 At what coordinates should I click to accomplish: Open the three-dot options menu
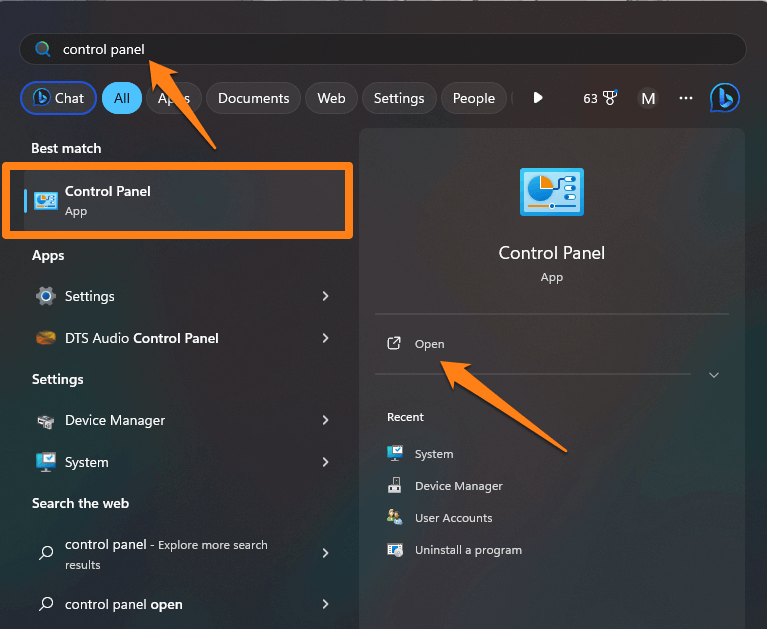coord(686,98)
